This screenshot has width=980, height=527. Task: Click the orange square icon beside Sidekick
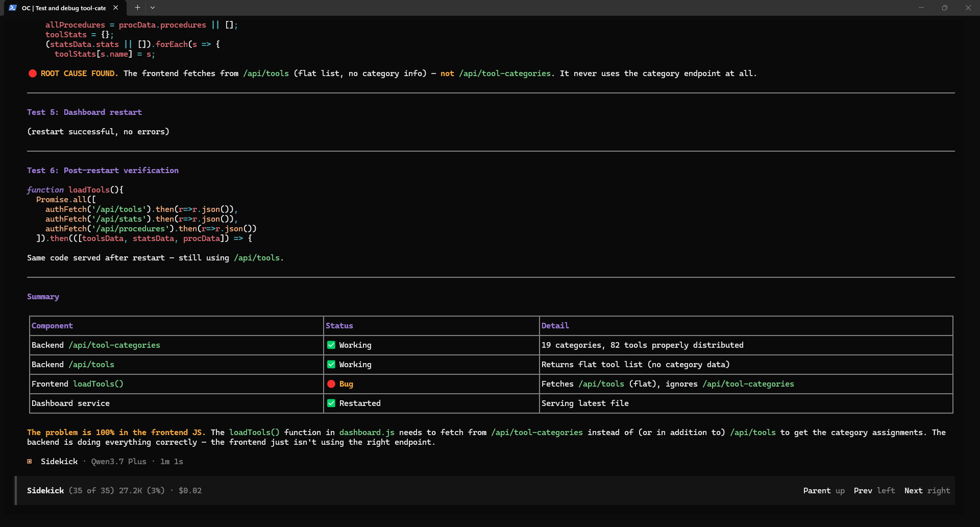tap(30, 462)
